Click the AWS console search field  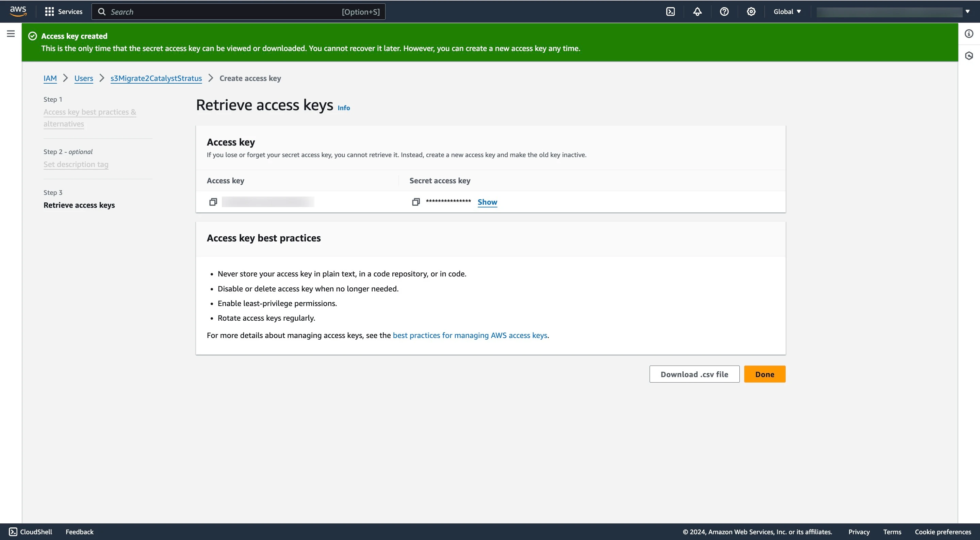(238, 12)
